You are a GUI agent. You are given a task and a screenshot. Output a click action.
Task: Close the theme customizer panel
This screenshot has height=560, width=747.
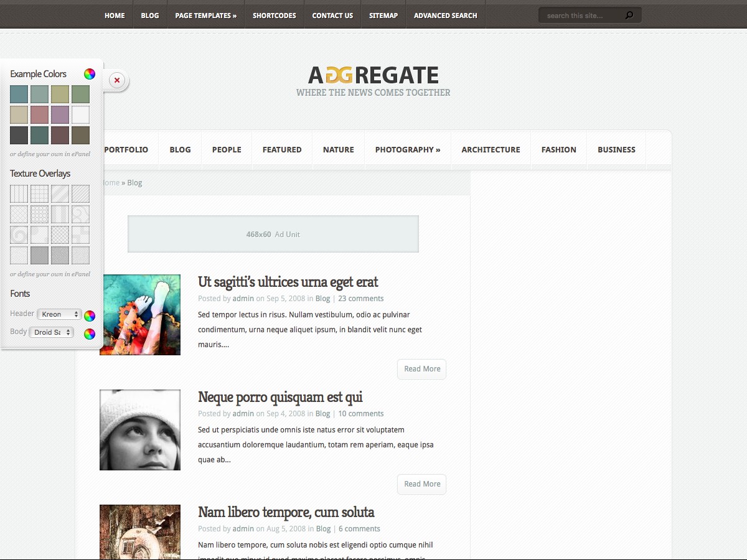click(x=117, y=80)
